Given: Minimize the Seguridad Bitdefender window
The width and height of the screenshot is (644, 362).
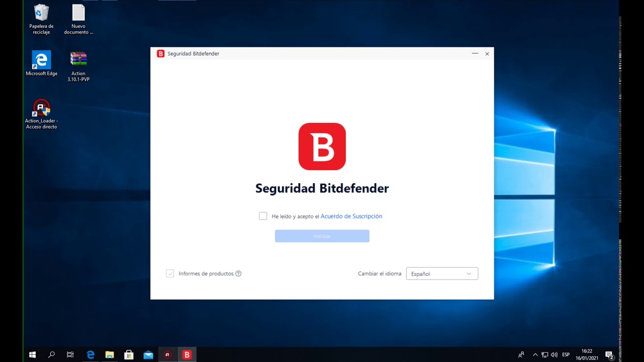Looking at the screenshot, I should (x=474, y=53).
